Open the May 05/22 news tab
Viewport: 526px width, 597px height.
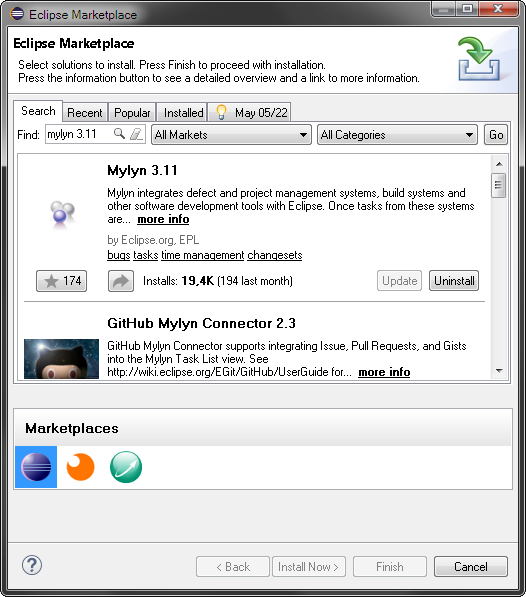click(x=250, y=113)
